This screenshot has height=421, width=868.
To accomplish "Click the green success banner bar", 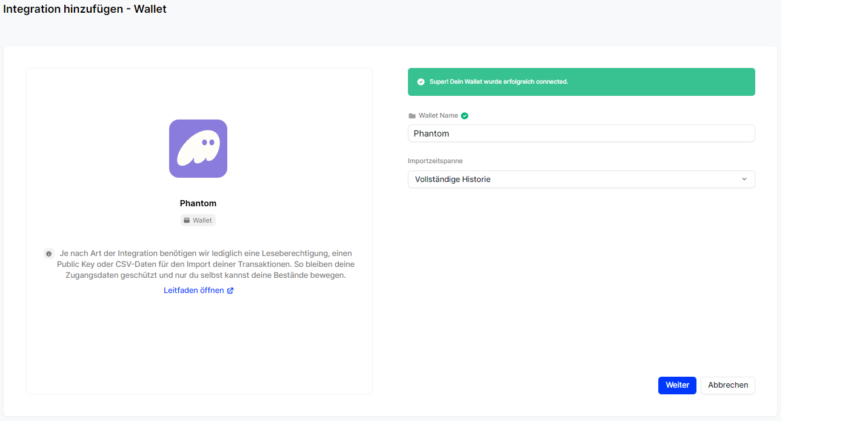I will click(x=581, y=81).
